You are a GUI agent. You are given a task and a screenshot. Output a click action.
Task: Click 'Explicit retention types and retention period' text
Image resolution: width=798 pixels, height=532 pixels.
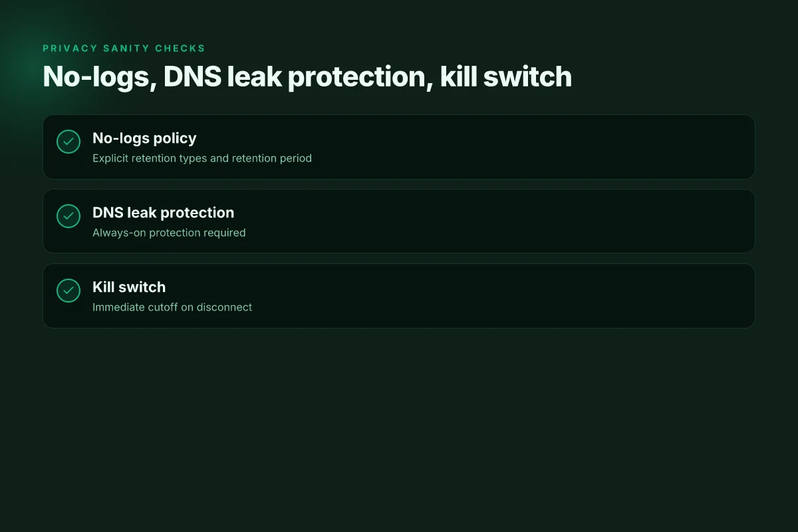(x=202, y=158)
